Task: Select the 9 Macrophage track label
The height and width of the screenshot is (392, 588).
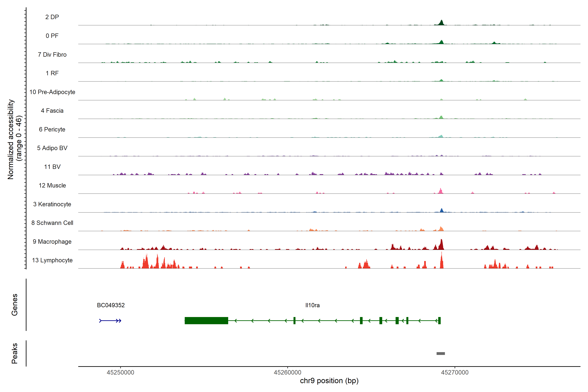Action: click(x=52, y=242)
